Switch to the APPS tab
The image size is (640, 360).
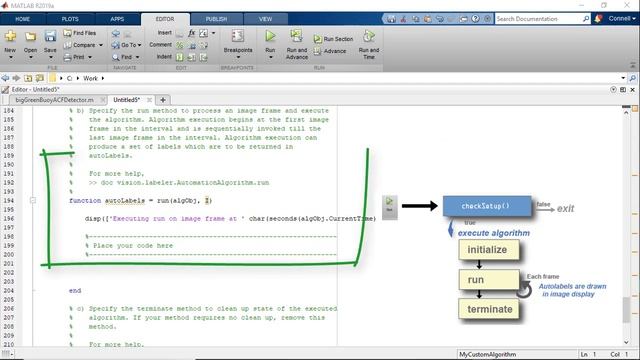pos(117,19)
